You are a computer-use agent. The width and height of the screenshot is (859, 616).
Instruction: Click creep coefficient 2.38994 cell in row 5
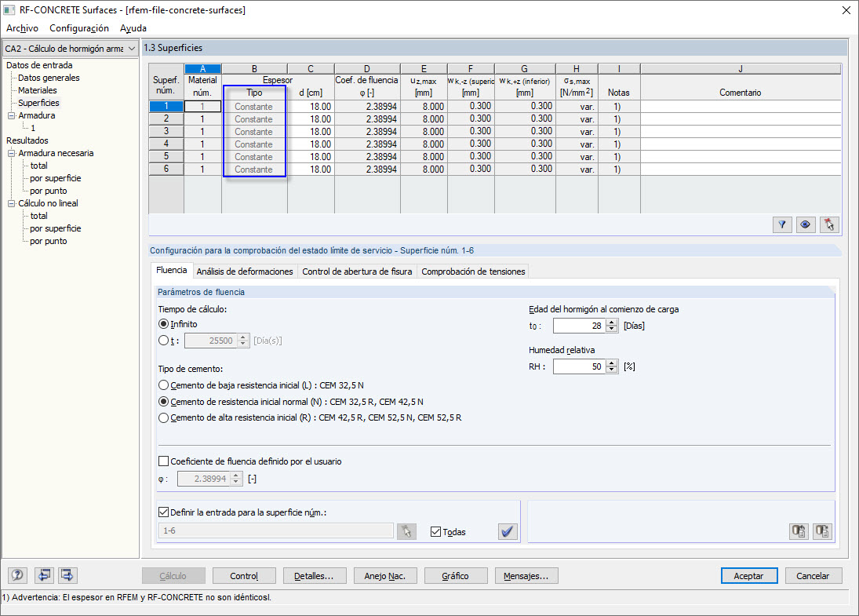[x=367, y=157]
